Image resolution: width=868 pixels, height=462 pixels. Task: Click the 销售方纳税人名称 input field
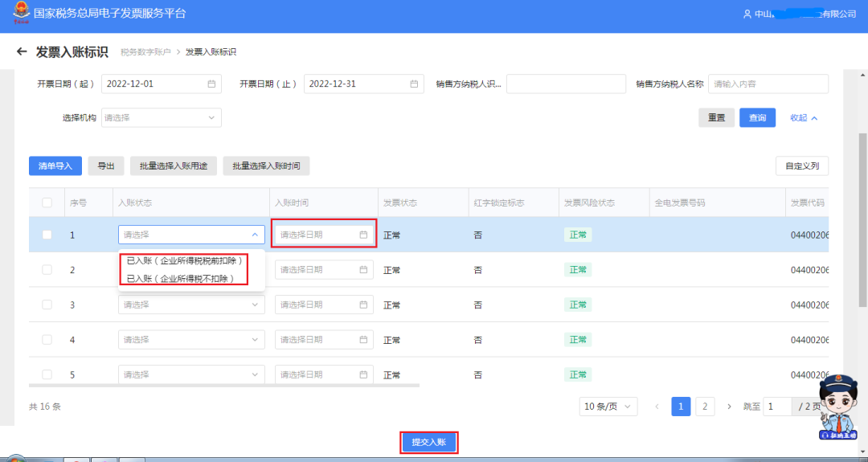point(768,84)
